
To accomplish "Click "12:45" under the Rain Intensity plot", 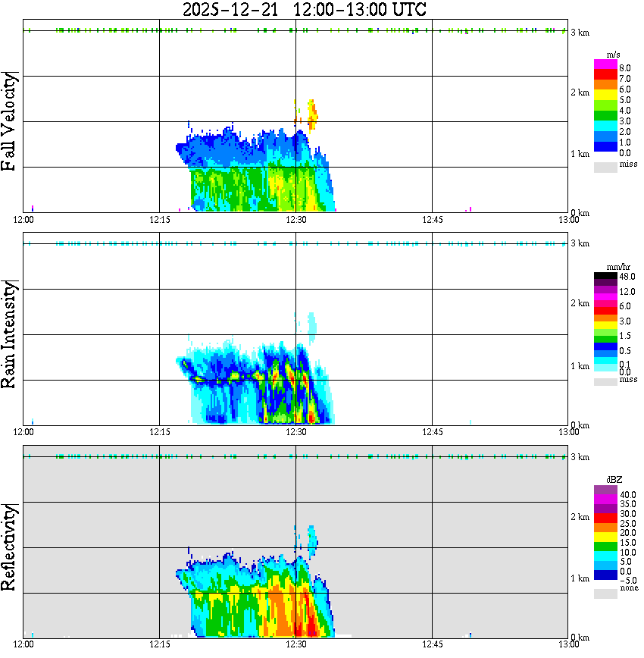I will point(432,432).
